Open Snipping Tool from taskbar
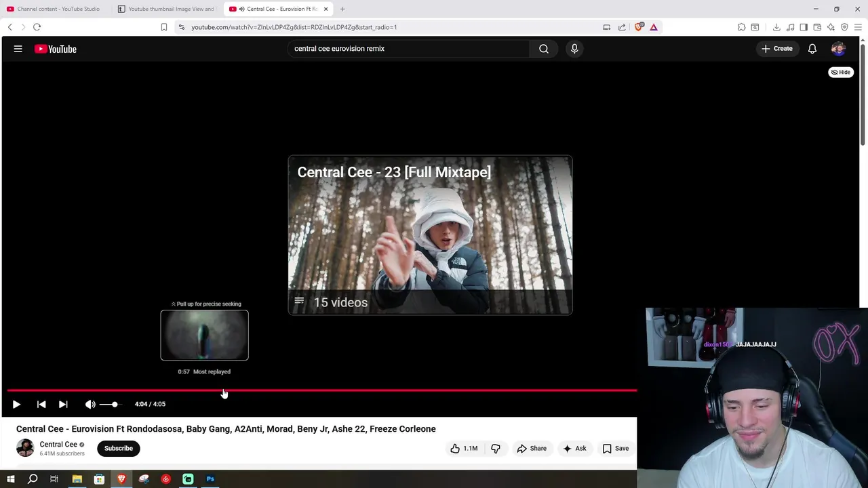868x488 pixels. 144,479
